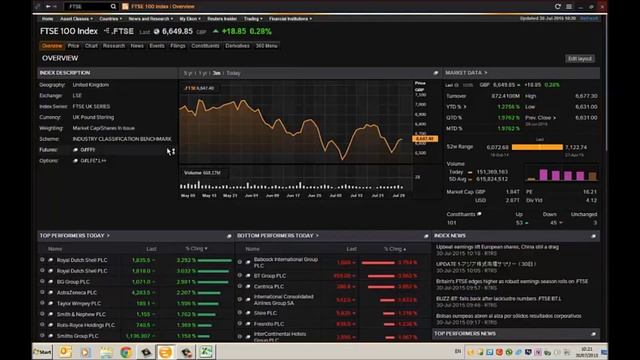Click the pop-out icon on Top Performers News

point(593,334)
